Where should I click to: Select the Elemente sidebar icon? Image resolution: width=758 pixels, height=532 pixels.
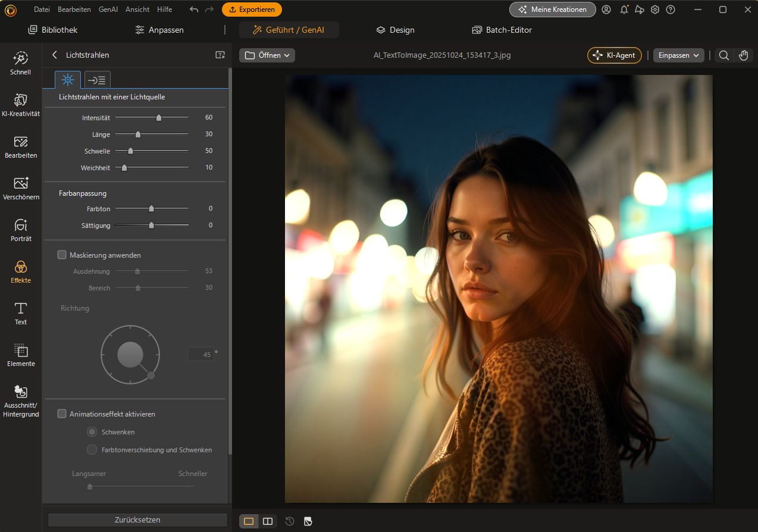(x=21, y=355)
